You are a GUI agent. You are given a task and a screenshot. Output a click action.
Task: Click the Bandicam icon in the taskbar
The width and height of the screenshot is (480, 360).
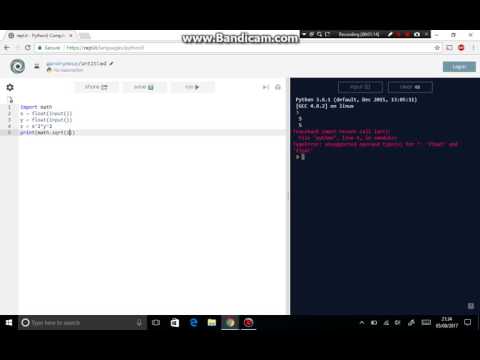[x=249, y=323]
